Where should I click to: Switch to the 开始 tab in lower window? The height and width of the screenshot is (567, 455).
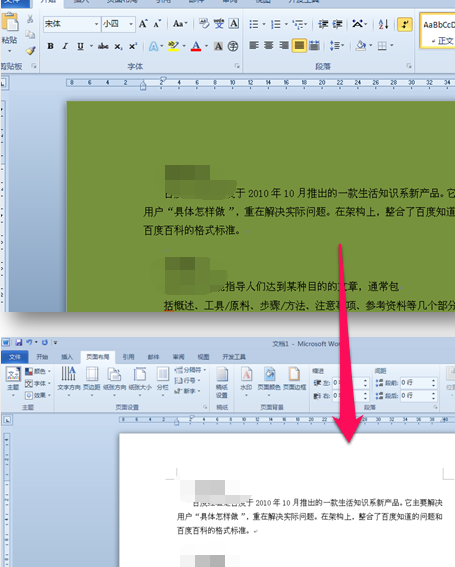(x=42, y=357)
